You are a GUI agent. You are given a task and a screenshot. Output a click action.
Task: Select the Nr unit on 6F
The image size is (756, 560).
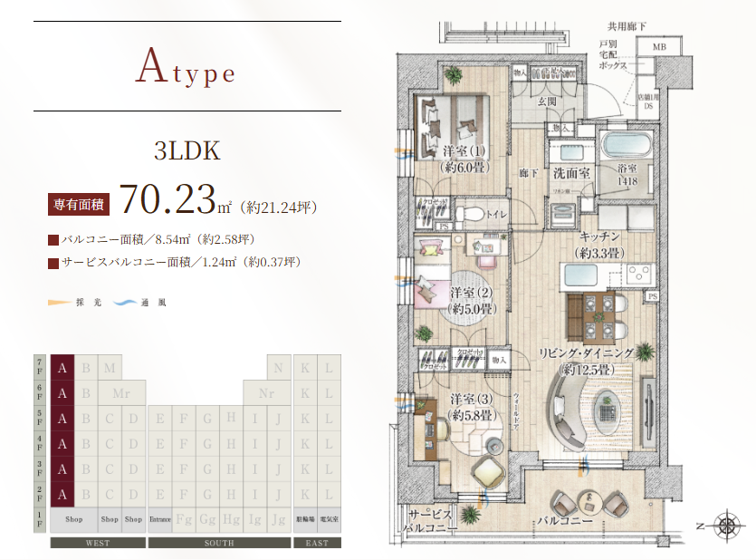266,393
